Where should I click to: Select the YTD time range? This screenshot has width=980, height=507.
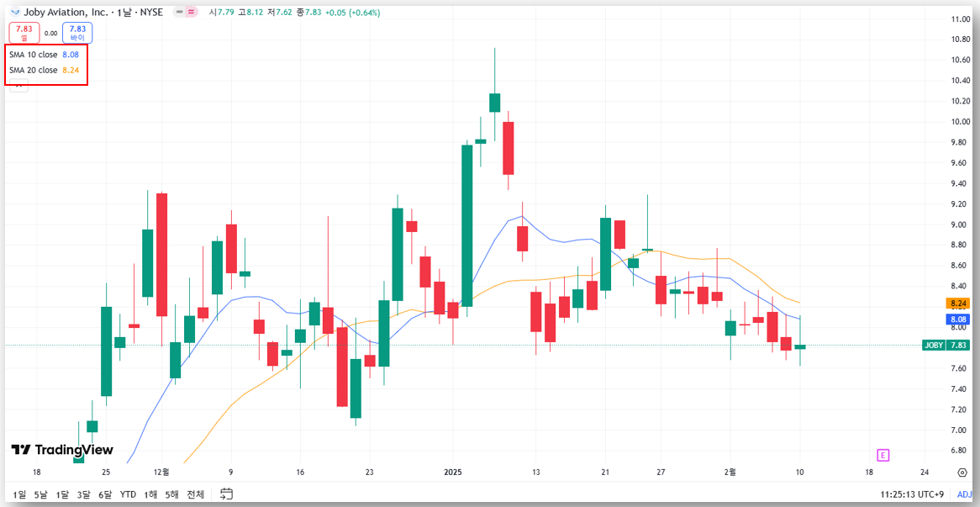[128, 494]
